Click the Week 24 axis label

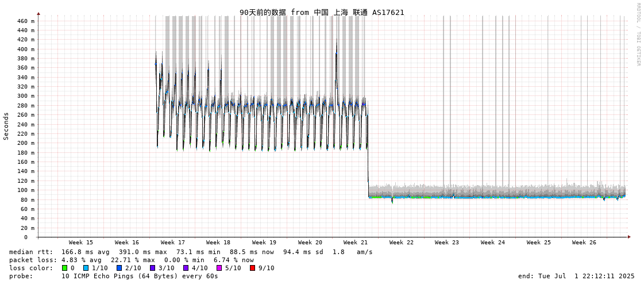click(x=493, y=243)
